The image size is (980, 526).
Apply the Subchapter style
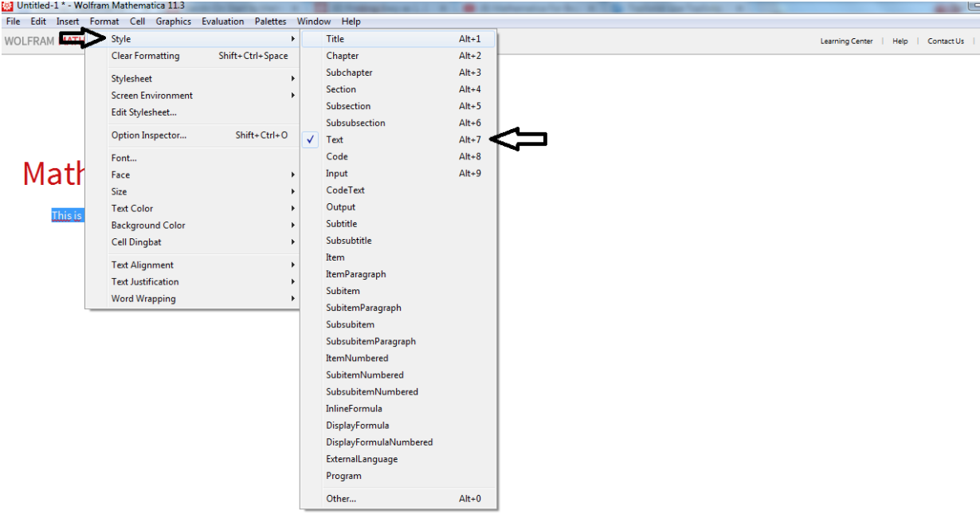[398, 73]
